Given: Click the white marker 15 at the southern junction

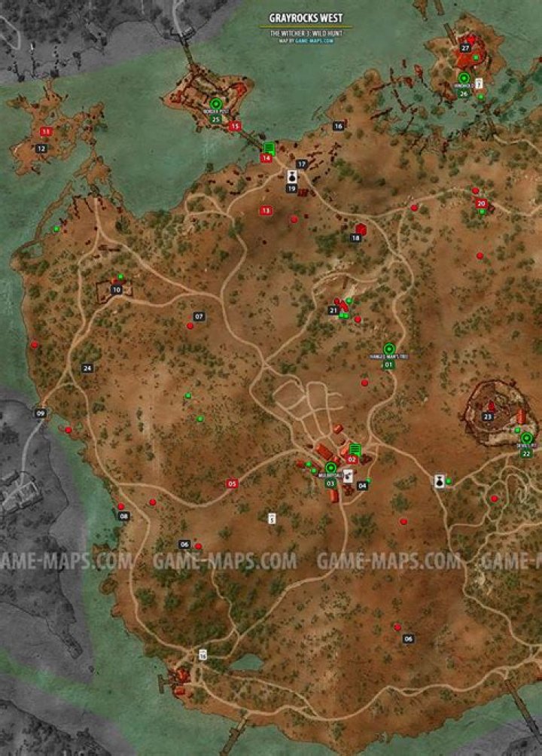Looking at the screenshot, I should coord(202,655).
